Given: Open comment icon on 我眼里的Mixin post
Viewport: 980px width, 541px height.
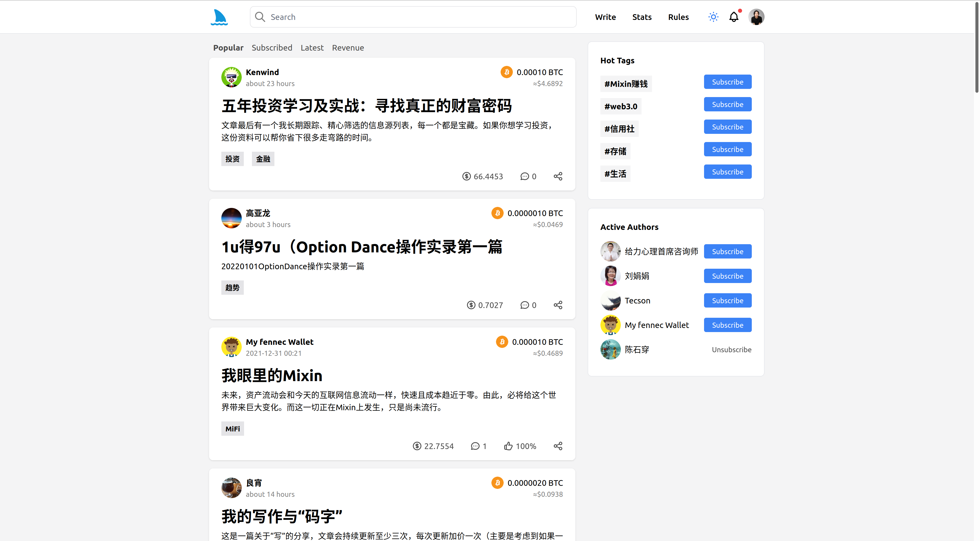Looking at the screenshot, I should (x=475, y=446).
